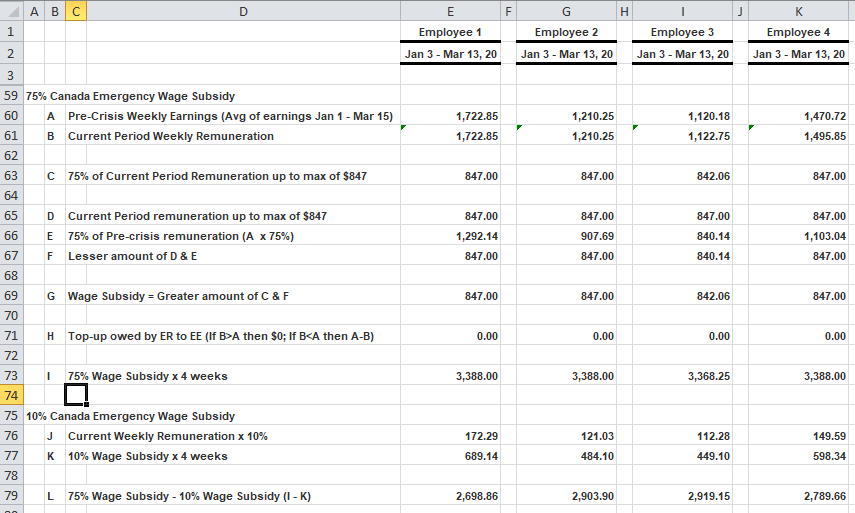Select Employee 3 subsidy total 3,368.25
Viewport: 855px width, 513px height.
coord(682,376)
